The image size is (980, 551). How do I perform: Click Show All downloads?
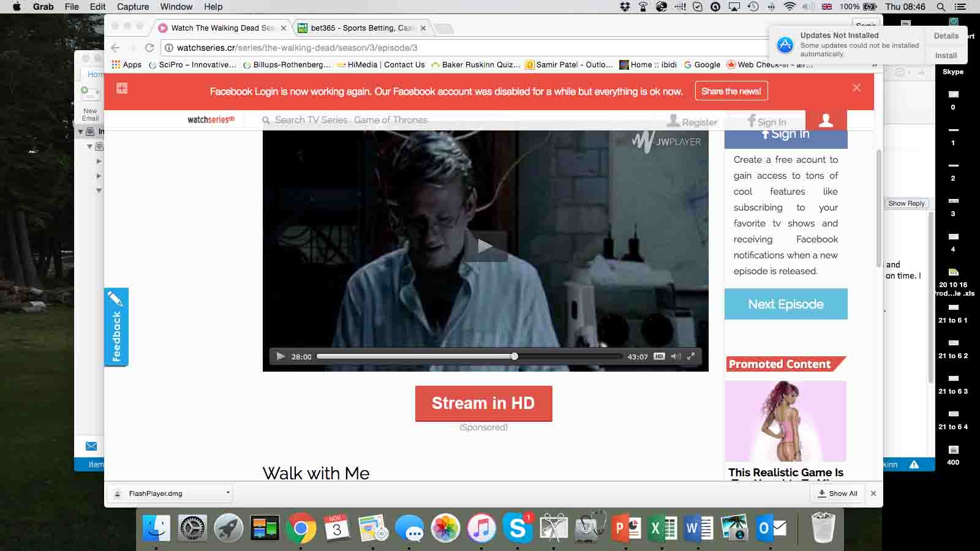pos(837,493)
